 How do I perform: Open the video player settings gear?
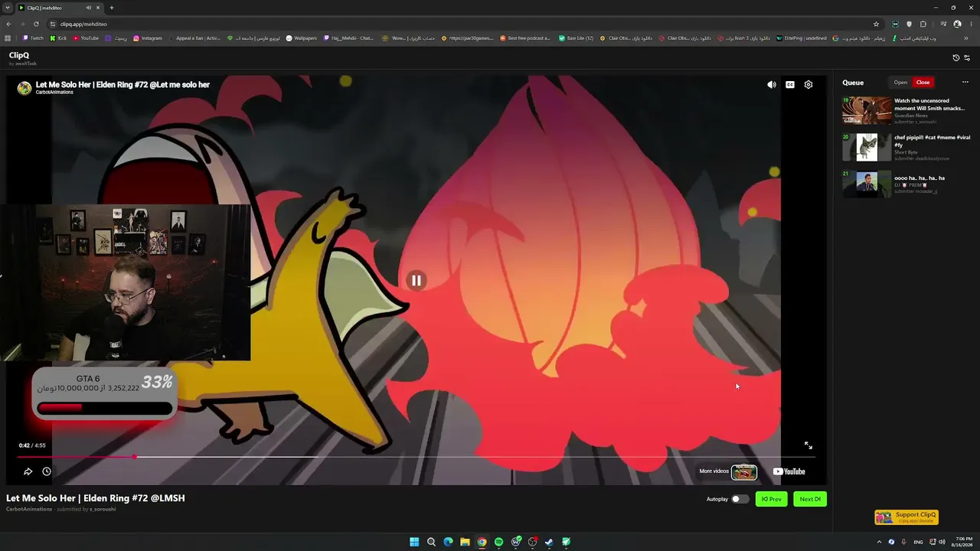[808, 85]
